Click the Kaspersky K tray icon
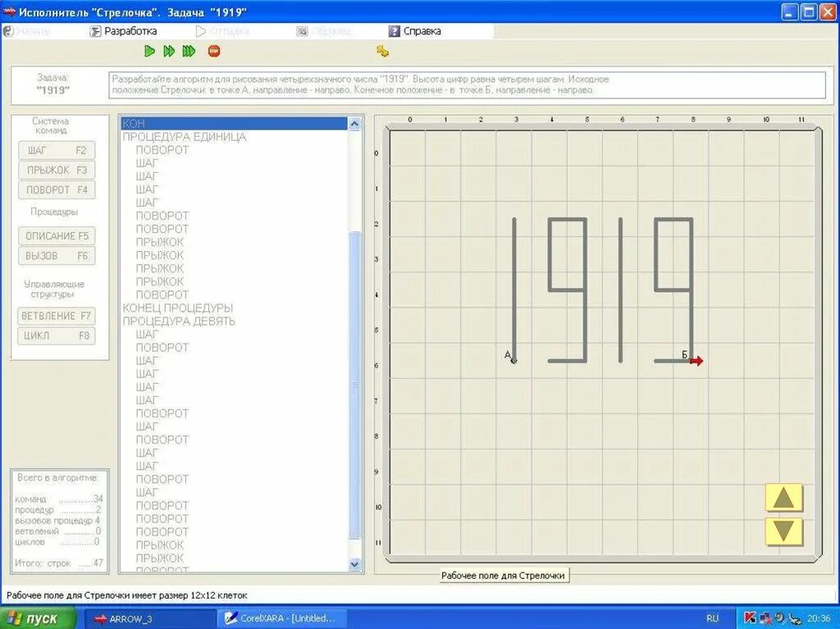The height and width of the screenshot is (629, 840). (750, 618)
